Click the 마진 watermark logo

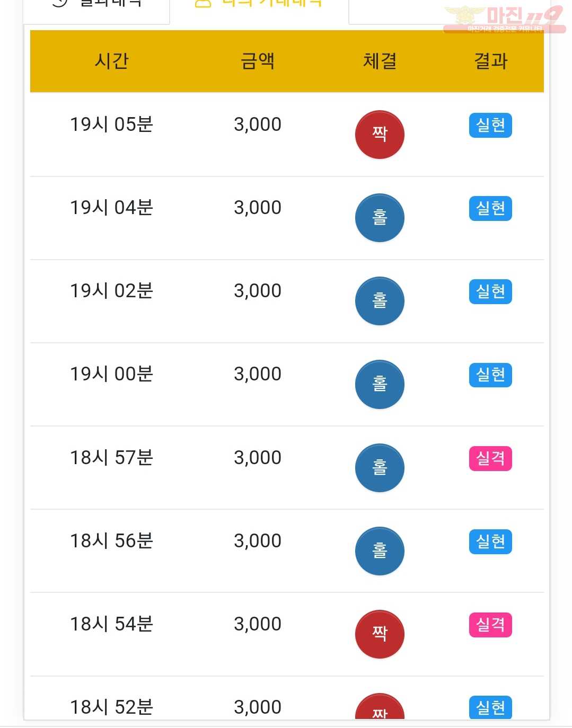(x=504, y=19)
